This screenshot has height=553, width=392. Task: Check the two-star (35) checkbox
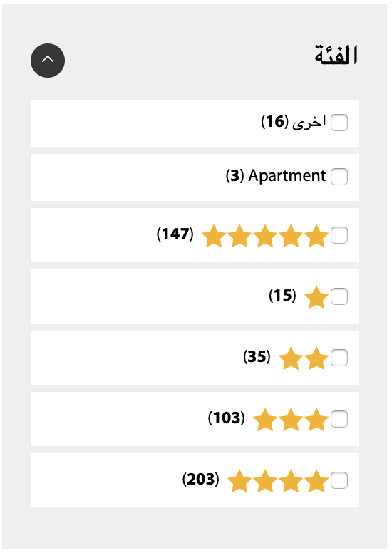(x=339, y=358)
